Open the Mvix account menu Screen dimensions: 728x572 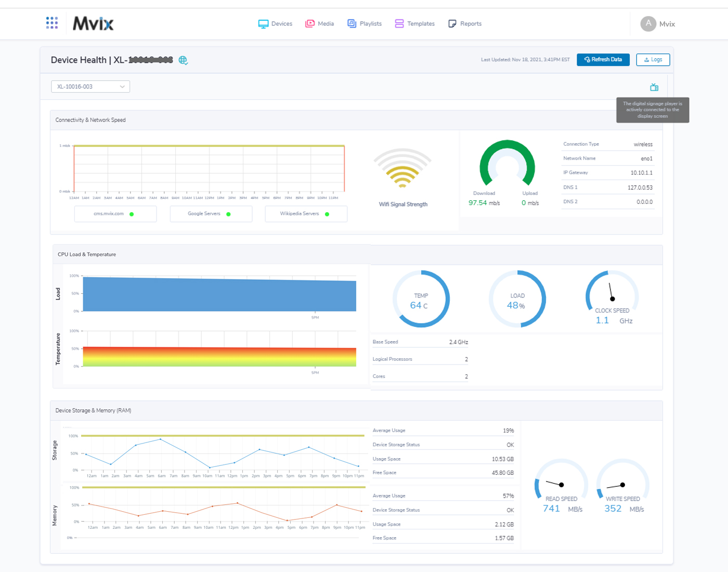[667, 24]
